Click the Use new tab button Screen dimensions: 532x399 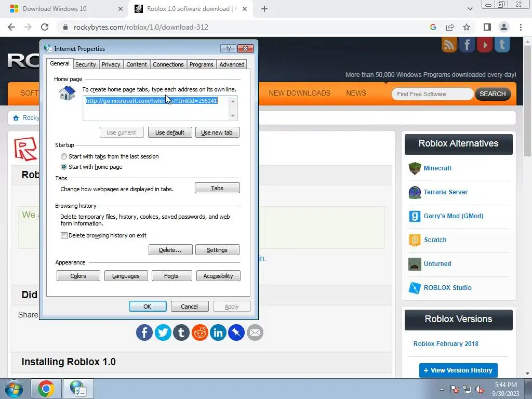[217, 132]
